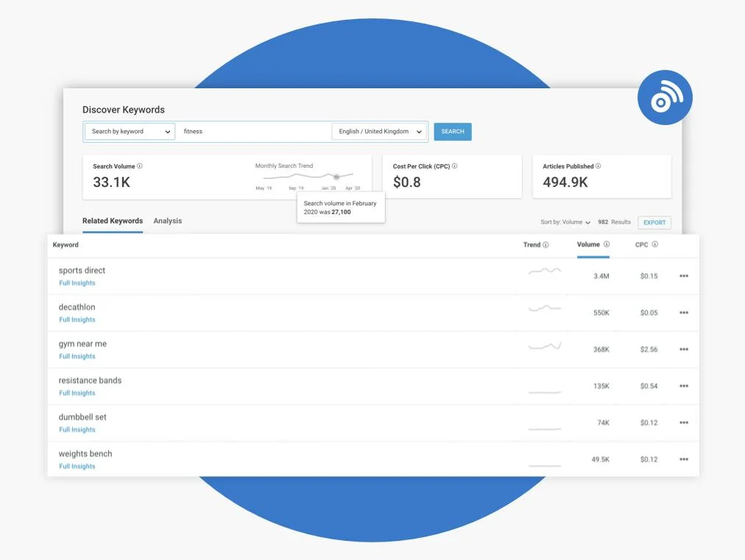Viewport: 745px width, 560px height.
Task: Click the keyword input field containing fitness
Action: [253, 132]
